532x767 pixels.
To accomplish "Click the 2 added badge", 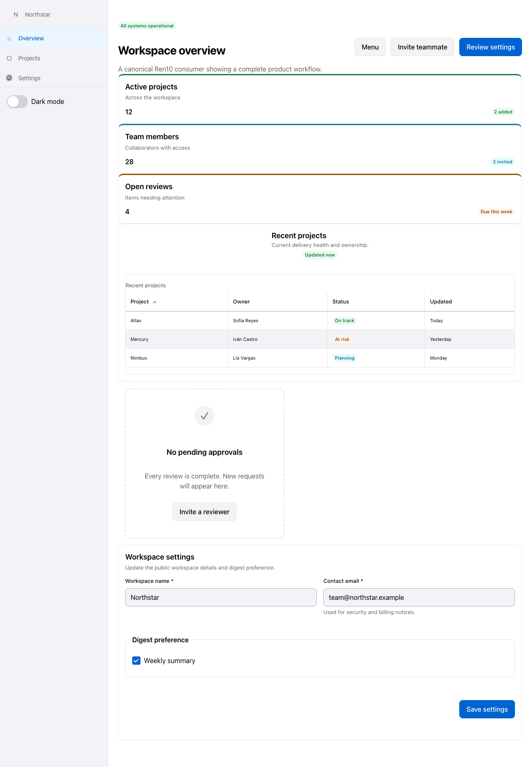I will click(503, 112).
